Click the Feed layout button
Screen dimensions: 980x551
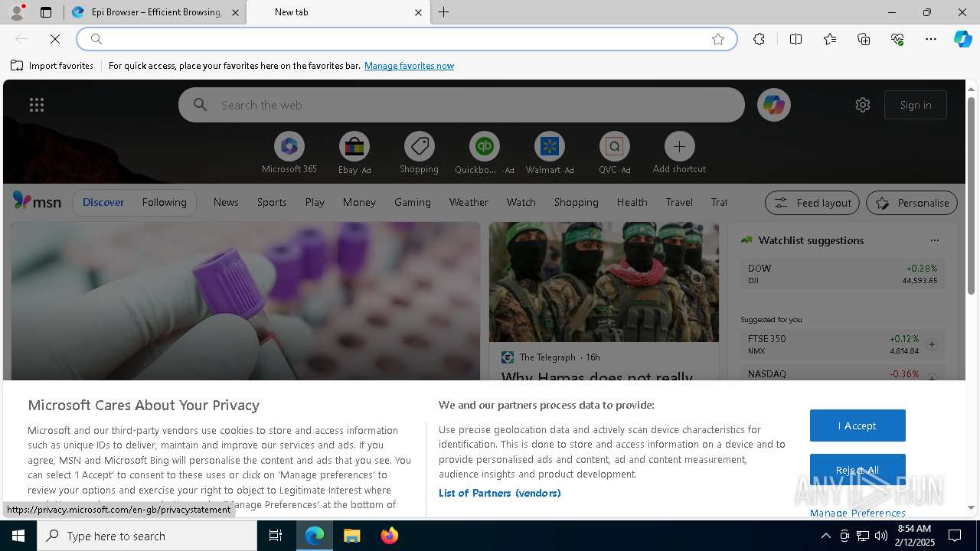point(812,203)
